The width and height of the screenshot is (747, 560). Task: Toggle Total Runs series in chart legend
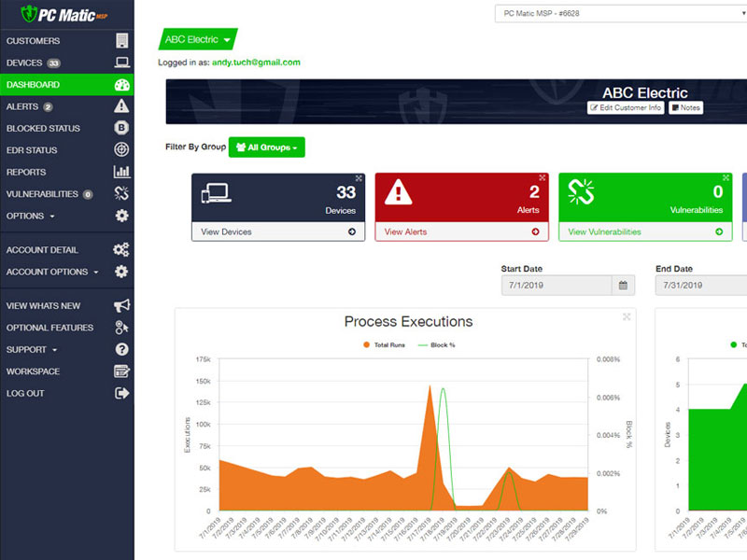(385, 344)
